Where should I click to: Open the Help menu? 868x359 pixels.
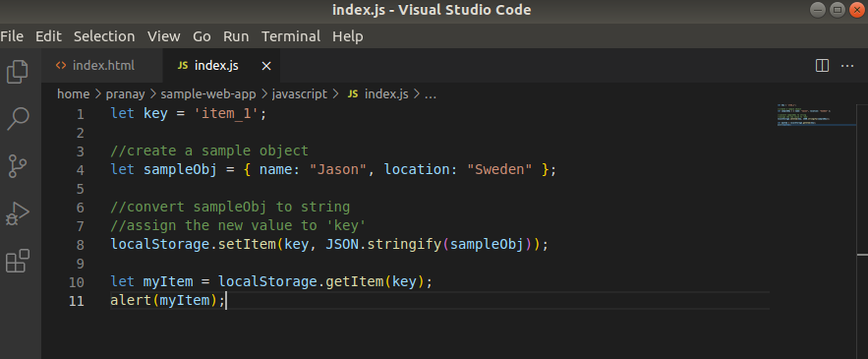click(348, 36)
